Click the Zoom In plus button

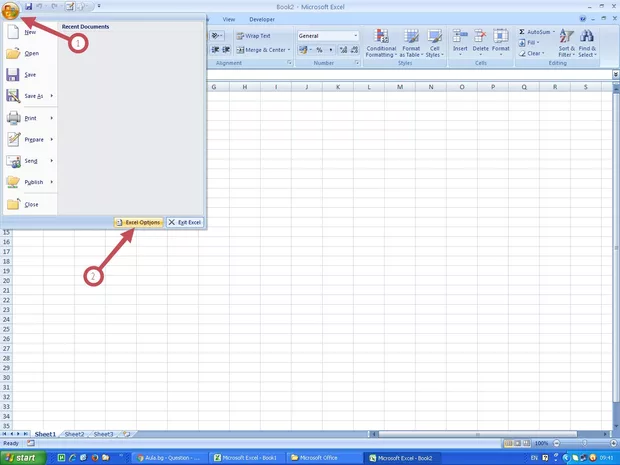613,443
